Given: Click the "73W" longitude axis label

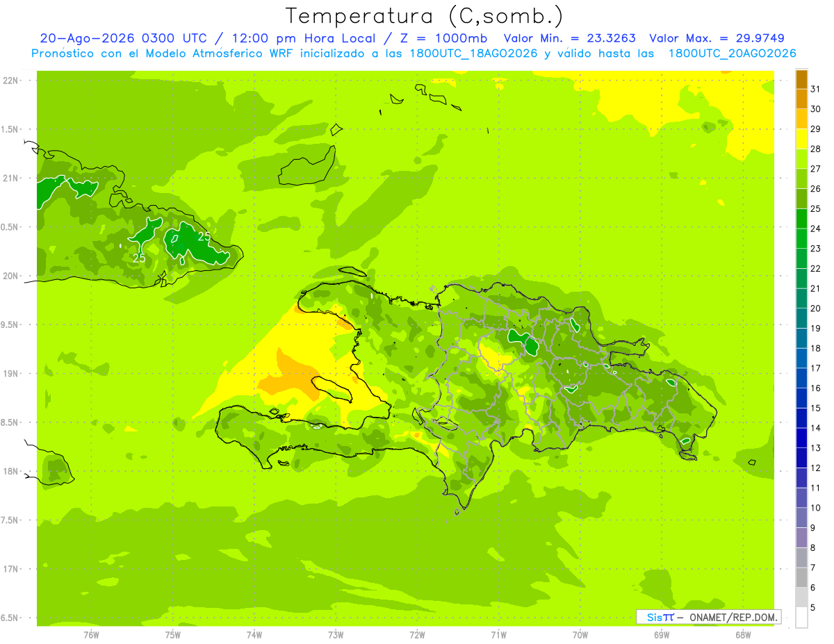Looking at the screenshot, I should (x=336, y=634).
